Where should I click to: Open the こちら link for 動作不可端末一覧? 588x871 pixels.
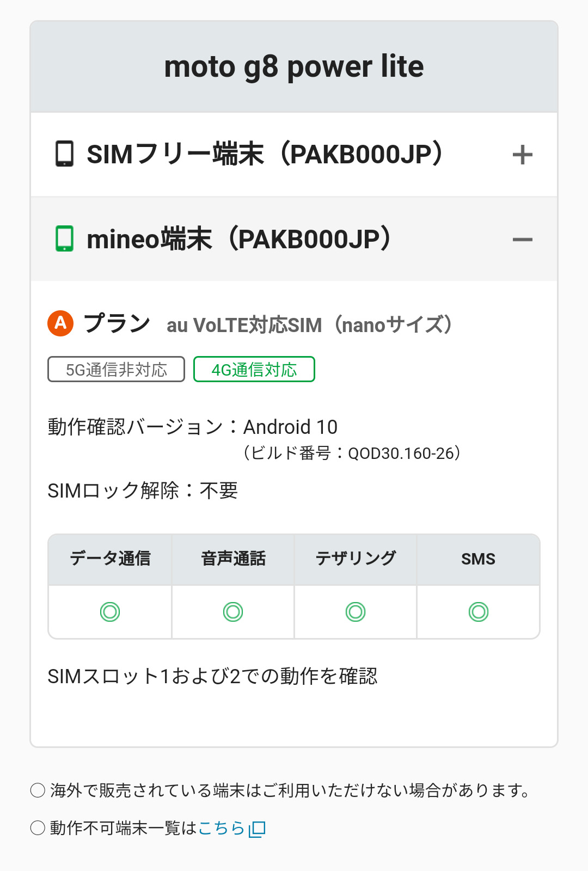pyautogui.click(x=221, y=828)
